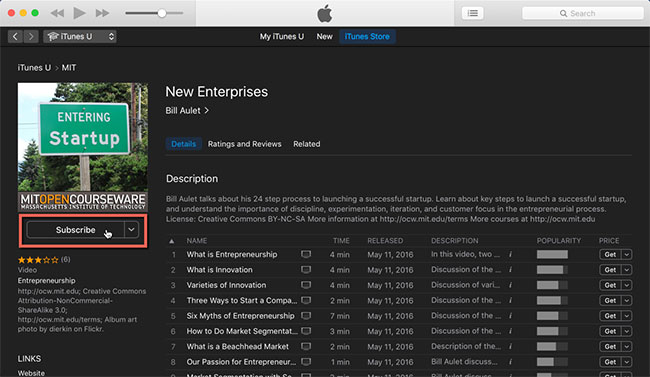Adjust the volume slider knob
Screen dimensions: 650x377
pyautogui.click(x=162, y=13)
